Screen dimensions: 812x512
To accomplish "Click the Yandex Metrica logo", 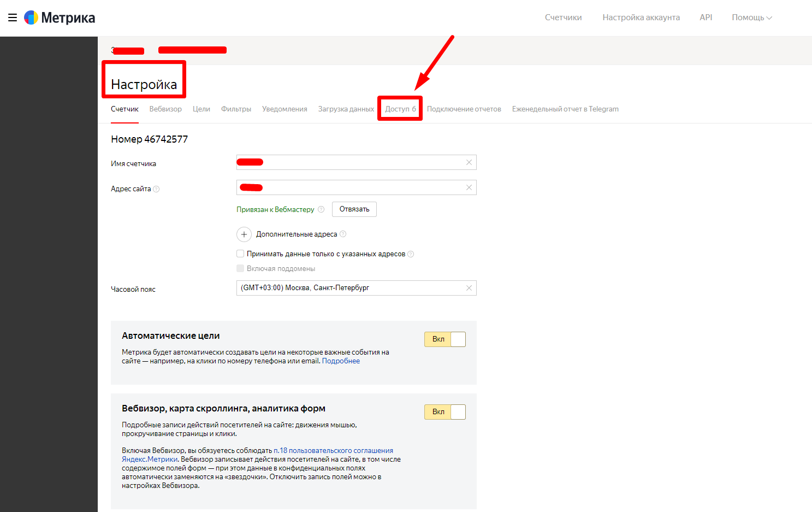I will 60,17.
